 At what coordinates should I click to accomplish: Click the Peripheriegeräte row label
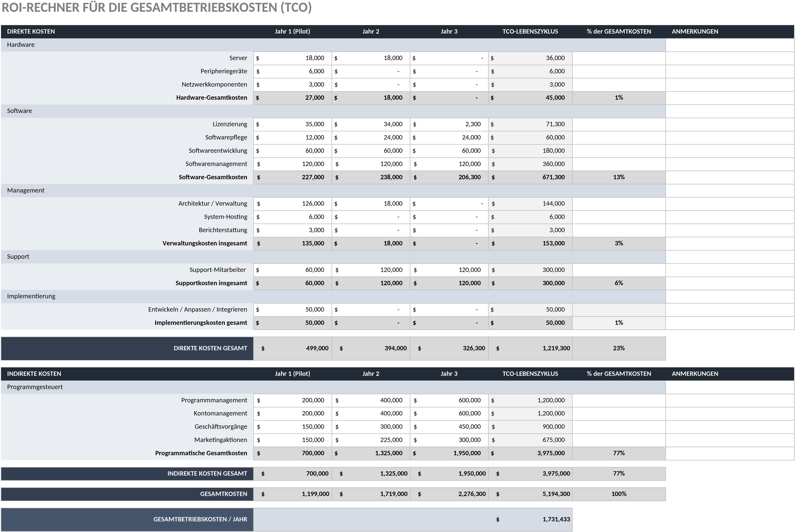point(224,71)
